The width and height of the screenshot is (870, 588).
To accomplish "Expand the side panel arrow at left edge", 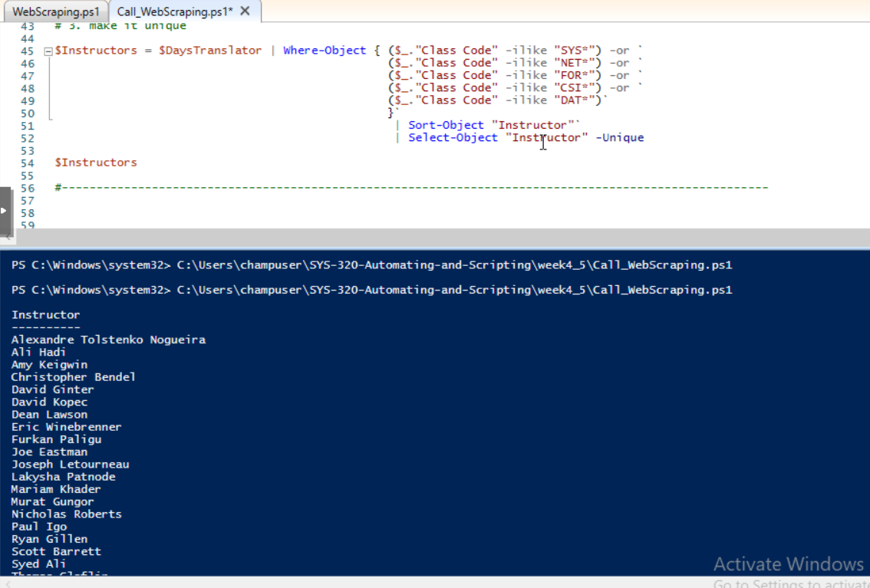I will pyautogui.click(x=5, y=211).
